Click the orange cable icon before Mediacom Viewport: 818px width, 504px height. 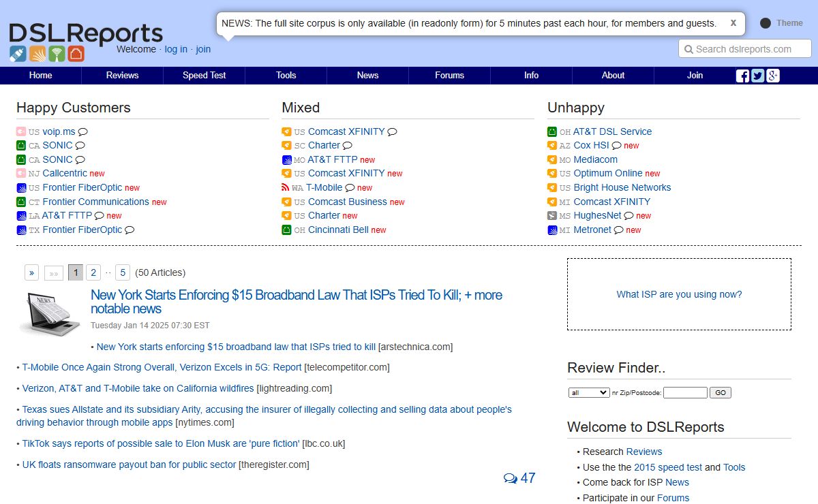click(552, 159)
